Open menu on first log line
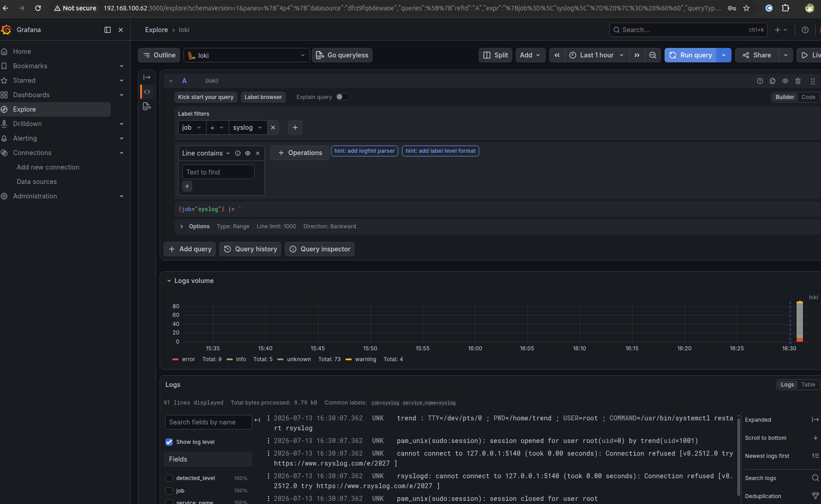The image size is (821, 504). click(x=269, y=418)
